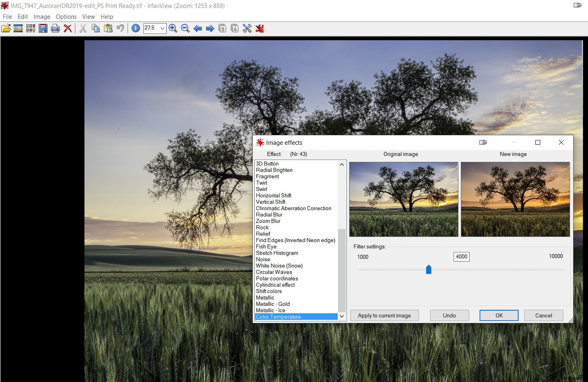Apply the effect to current image
This screenshot has width=588, height=382.
[x=385, y=315]
